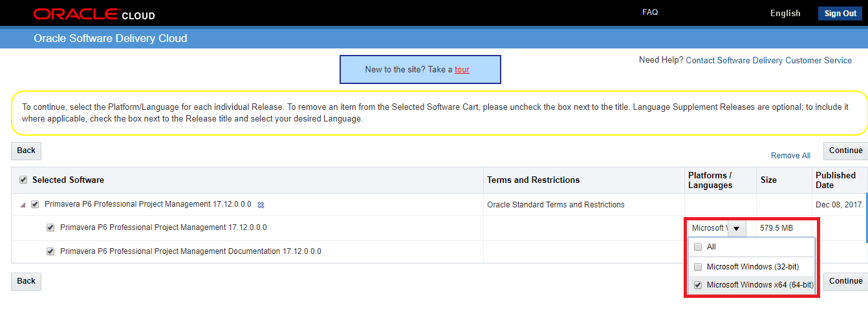Click the remove icon beside Primavera P6 17.12.0.0.0 parent
The height and width of the screenshot is (336, 868).
click(x=261, y=205)
